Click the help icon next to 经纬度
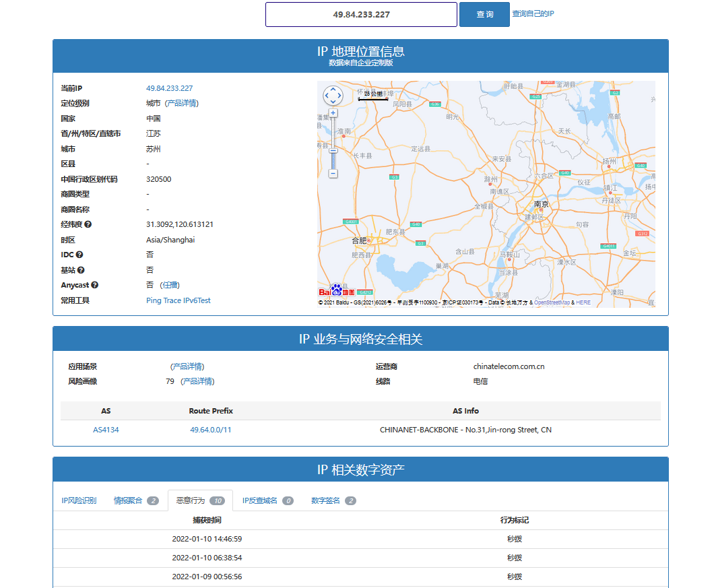 point(88,224)
